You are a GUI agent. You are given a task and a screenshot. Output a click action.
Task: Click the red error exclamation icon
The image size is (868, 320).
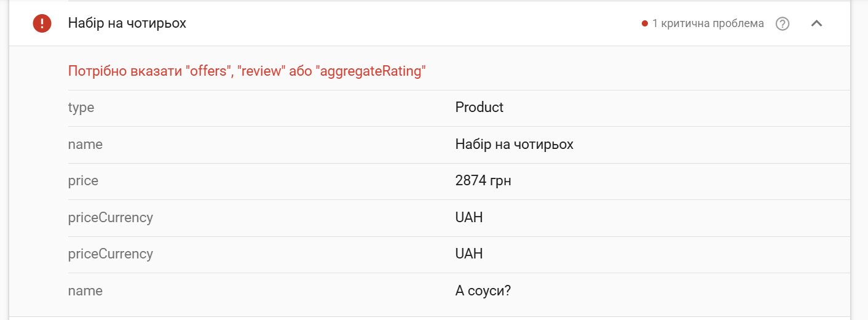pos(42,23)
